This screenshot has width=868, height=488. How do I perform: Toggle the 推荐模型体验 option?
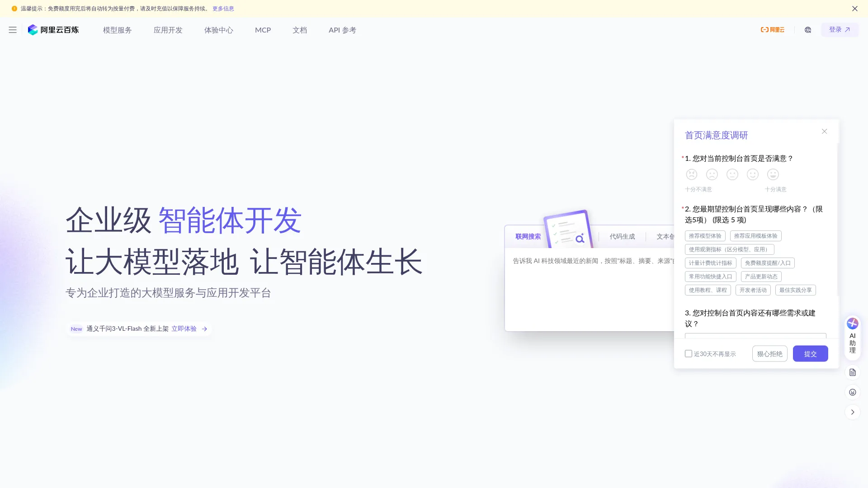tap(704, 235)
